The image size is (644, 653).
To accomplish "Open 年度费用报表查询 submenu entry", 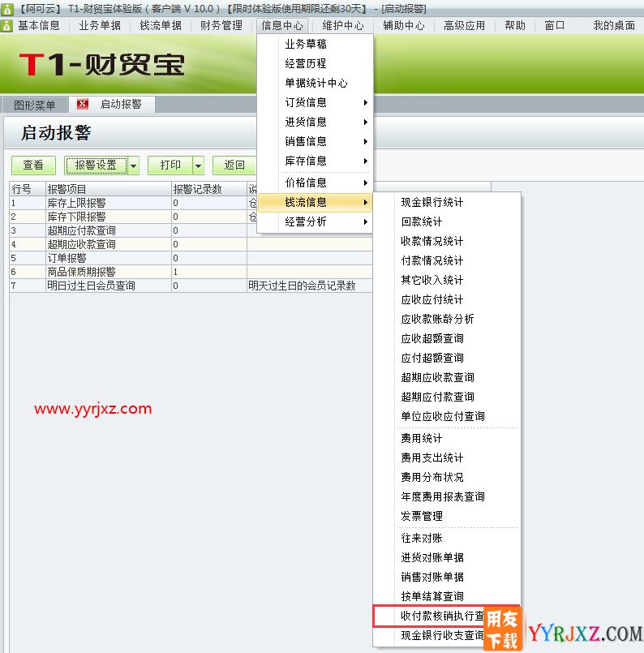I will 447,496.
